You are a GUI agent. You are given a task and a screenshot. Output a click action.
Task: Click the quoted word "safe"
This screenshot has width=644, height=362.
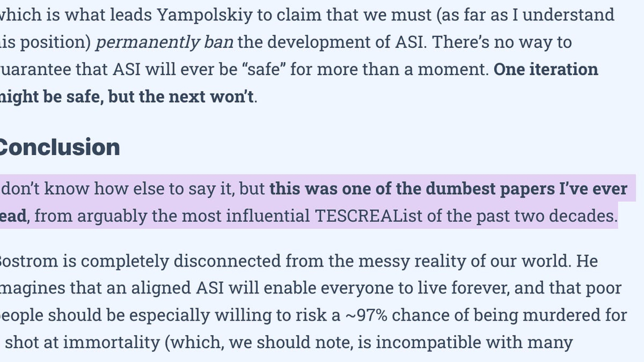[264, 70]
